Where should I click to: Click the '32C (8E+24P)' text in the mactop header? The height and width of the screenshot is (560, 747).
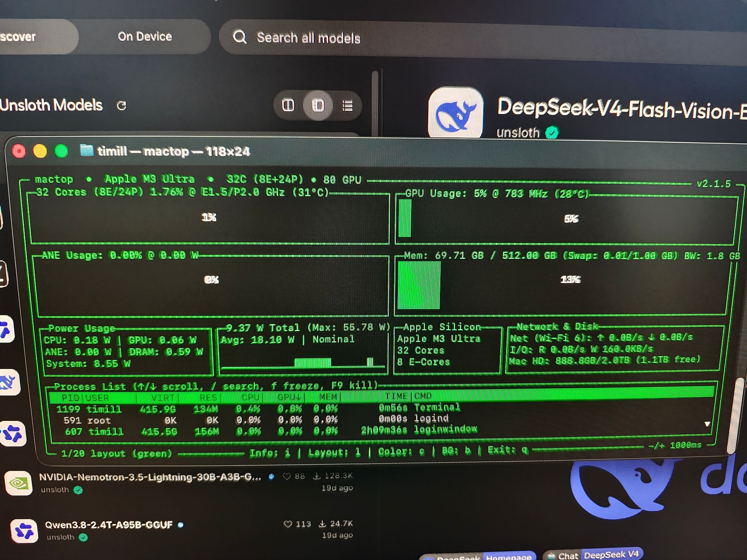tap(265, 179)
